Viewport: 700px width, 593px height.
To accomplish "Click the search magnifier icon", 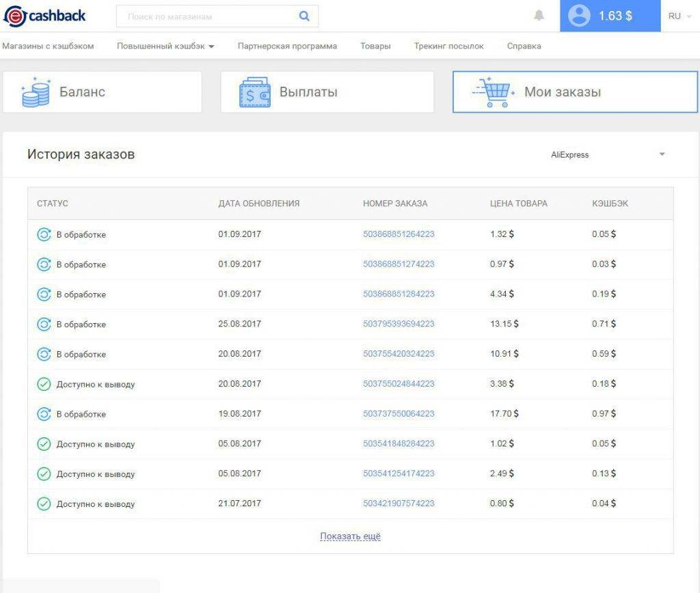I will [304, 16].
